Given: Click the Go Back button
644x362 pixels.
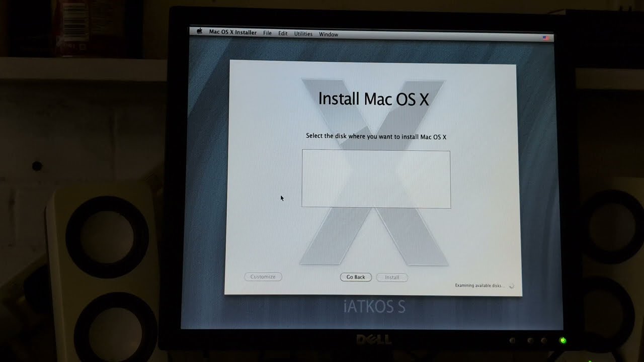Looking at the screenshot, I should 356,277.
